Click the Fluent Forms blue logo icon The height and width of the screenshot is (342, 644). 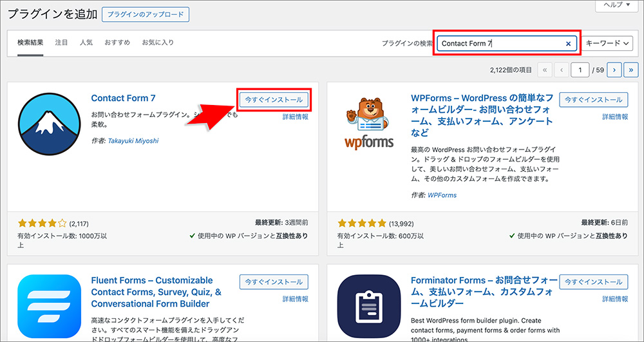(x=49, y=305)
